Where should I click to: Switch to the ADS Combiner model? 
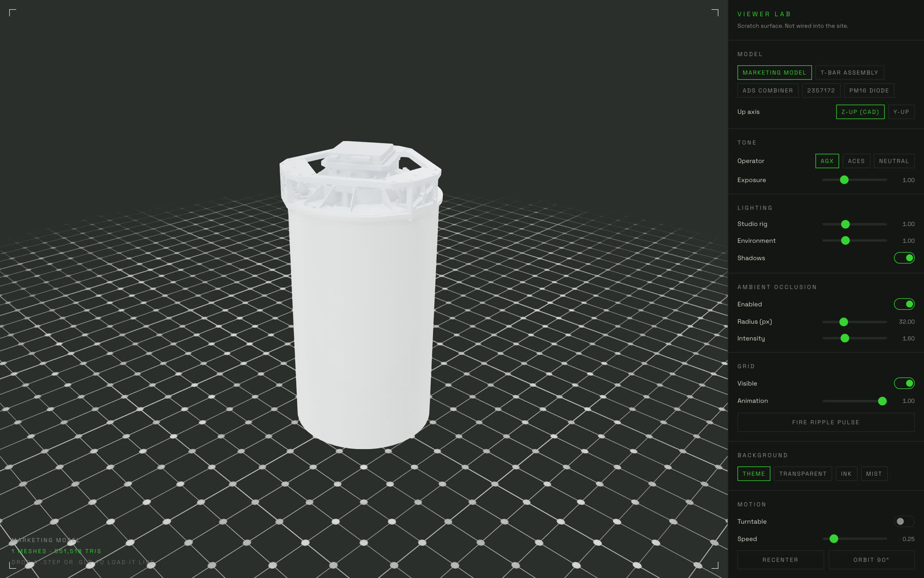coord(767,90)
